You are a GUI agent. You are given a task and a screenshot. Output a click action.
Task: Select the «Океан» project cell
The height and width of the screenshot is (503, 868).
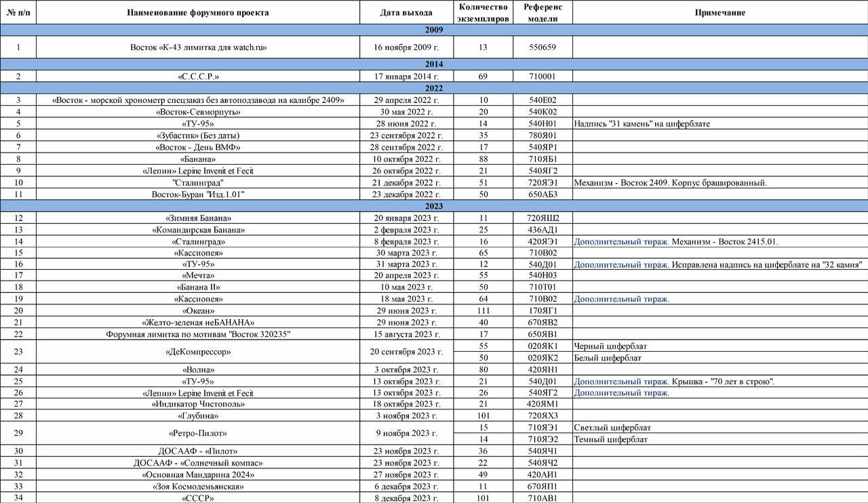tap(198, 312)
